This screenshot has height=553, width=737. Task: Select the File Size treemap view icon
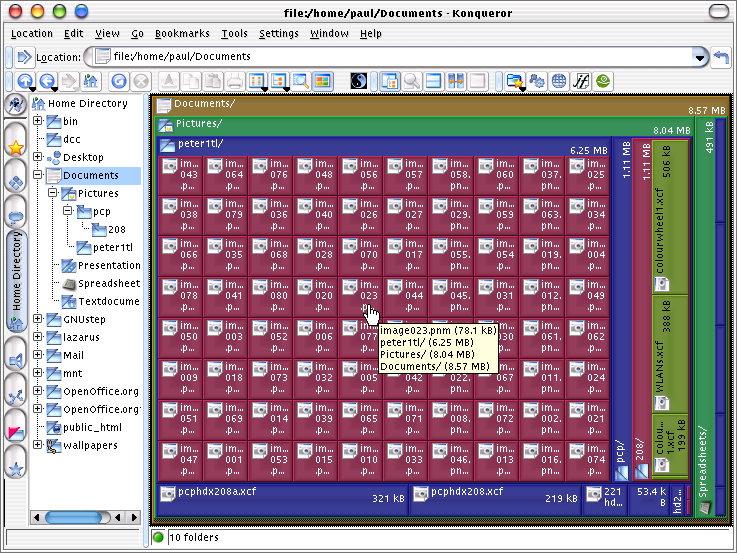tap(322, 81)
